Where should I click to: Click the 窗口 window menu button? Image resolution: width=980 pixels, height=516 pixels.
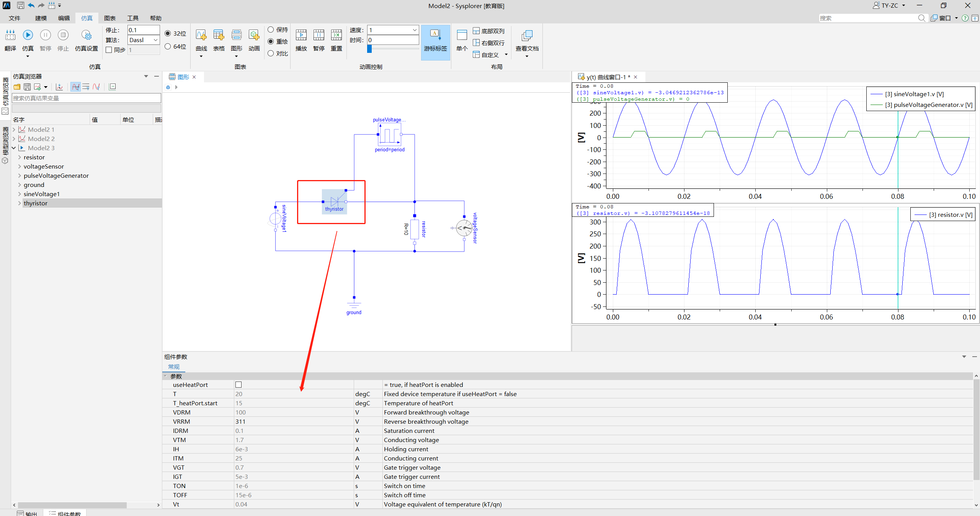pos(944,18)
